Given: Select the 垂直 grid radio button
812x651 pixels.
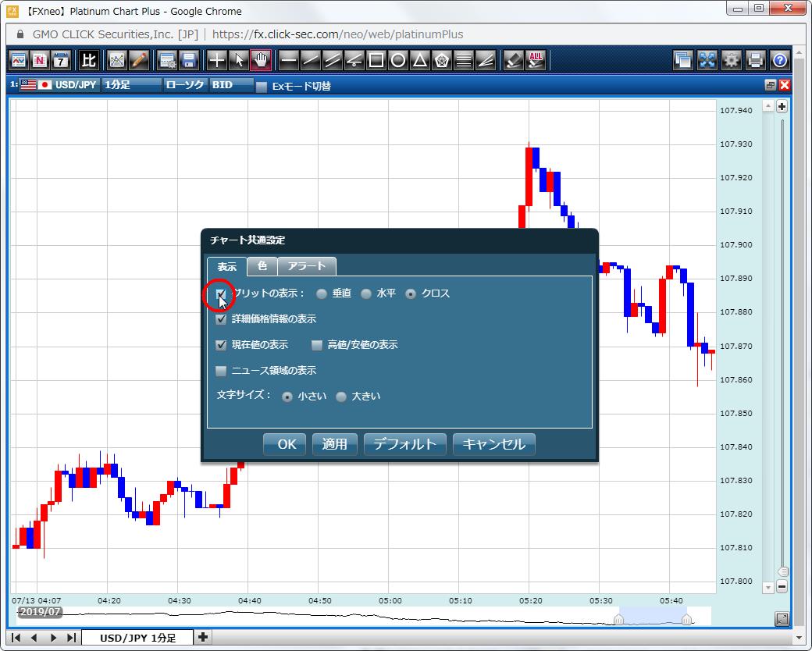Looking at the screenshot, I should [321, 293].
